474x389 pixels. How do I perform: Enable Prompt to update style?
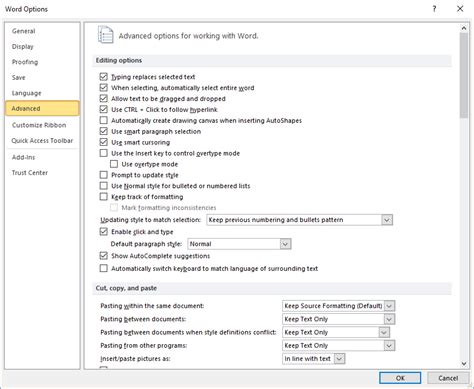(x=104, y=175)
